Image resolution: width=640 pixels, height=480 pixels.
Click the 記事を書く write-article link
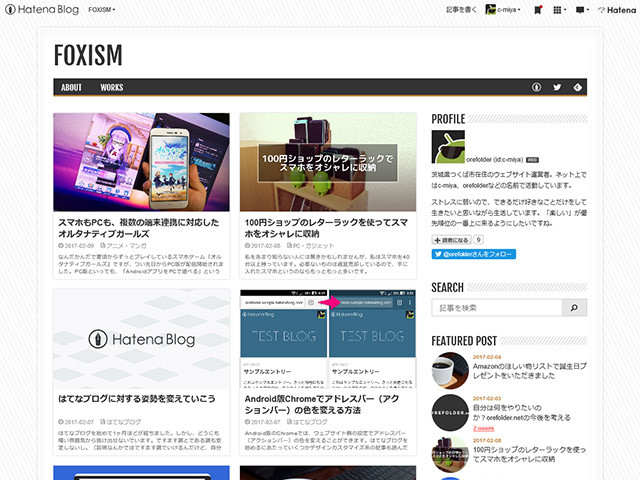point(461,10)
